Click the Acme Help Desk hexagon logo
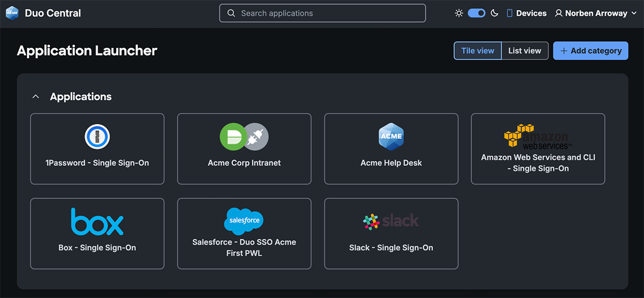Screen dimensions: 644x298 391,137
